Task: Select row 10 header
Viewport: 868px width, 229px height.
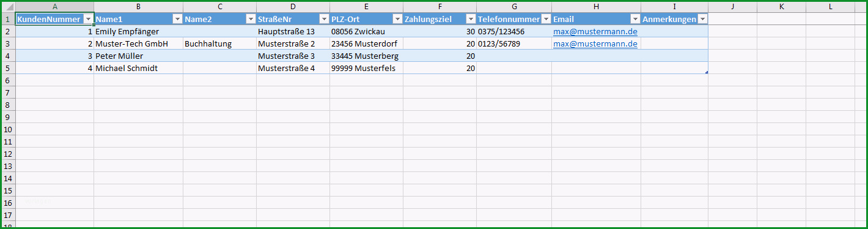Action: (9, 129)
